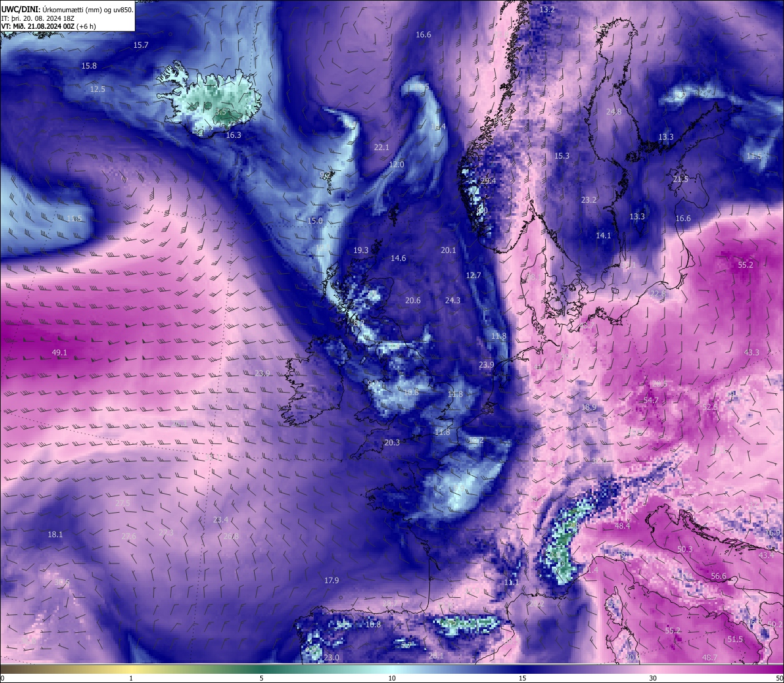Select the 14.6 value in the North Sea
784x683 pixels.
tap(398, 258)
